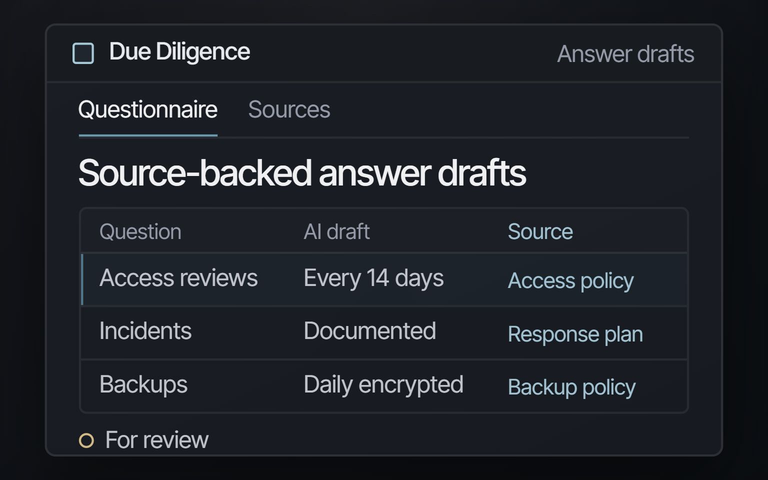Viewport: 768px width, 480px height.
Task: Select the Backups question cell
Action: tap(143, 385)
